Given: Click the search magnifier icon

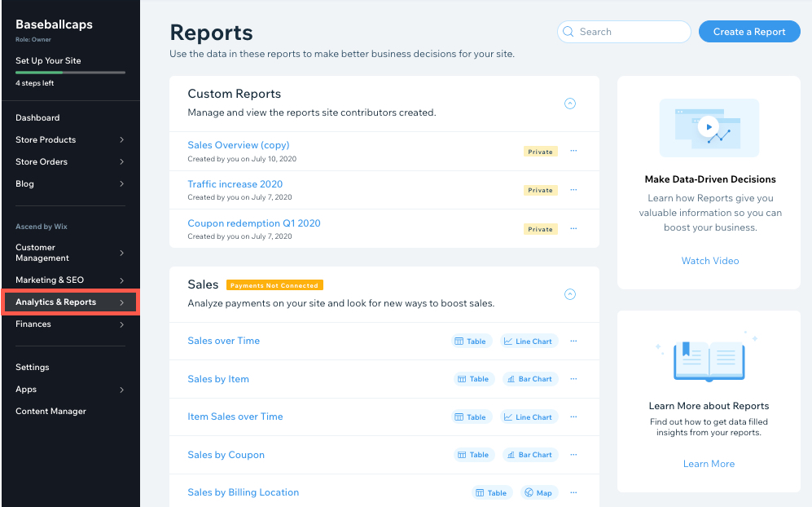Looking at the screenshot, I should pos(568,31).
